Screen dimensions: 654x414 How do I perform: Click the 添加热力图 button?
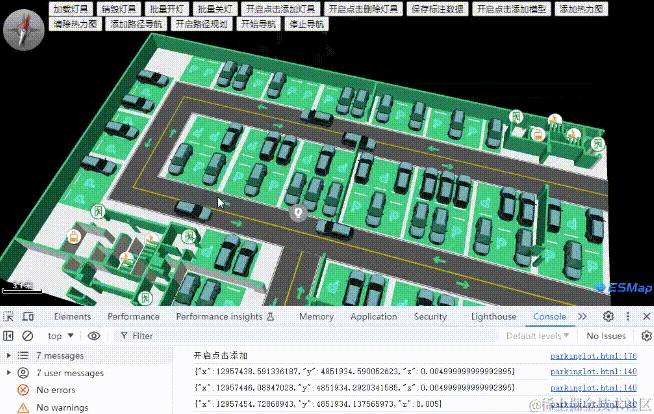click(581, 9)
